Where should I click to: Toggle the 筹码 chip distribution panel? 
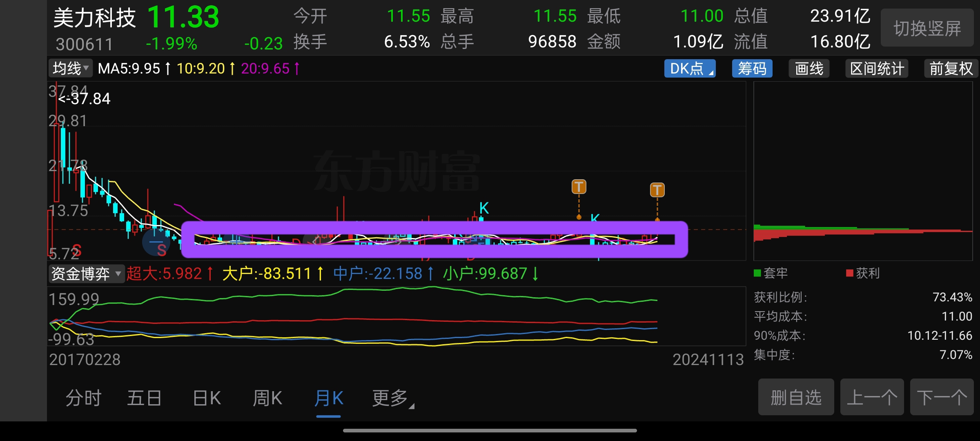coord(752,69)
